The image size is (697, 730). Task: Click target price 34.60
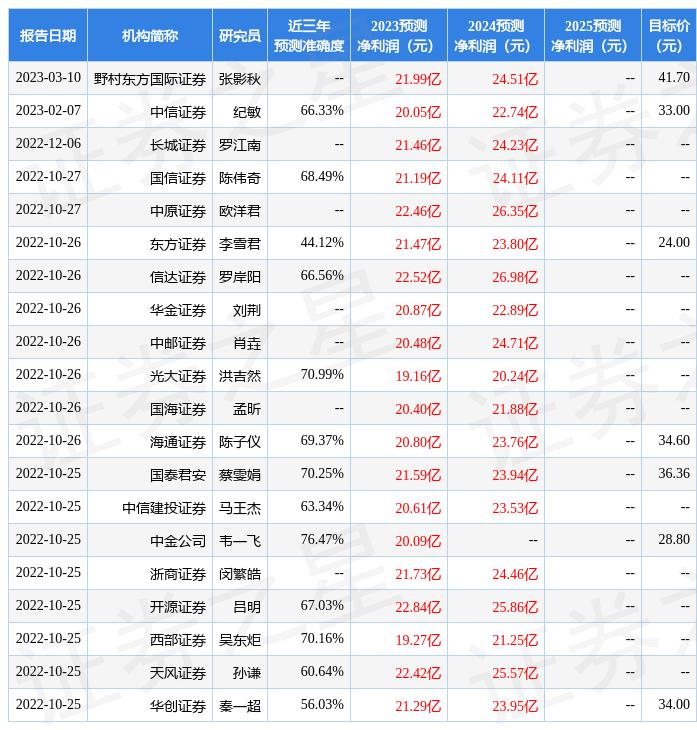tap(674, 440)
